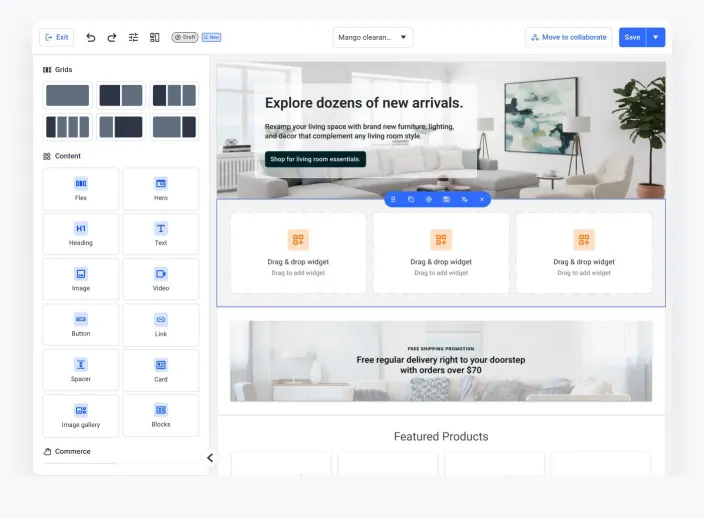704x519 pixels.
Task: Click the Content section header
Action: [x=62, y=156]
